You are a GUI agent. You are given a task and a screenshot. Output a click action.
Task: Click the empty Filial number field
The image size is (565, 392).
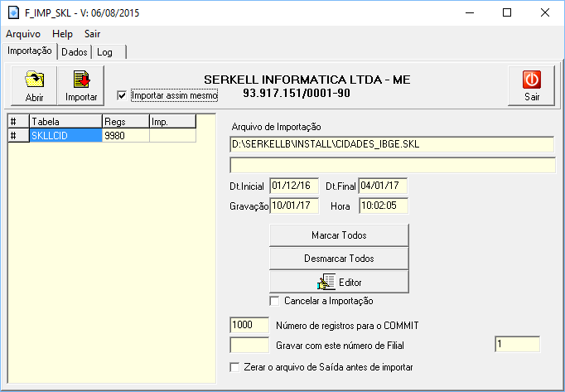249,345
